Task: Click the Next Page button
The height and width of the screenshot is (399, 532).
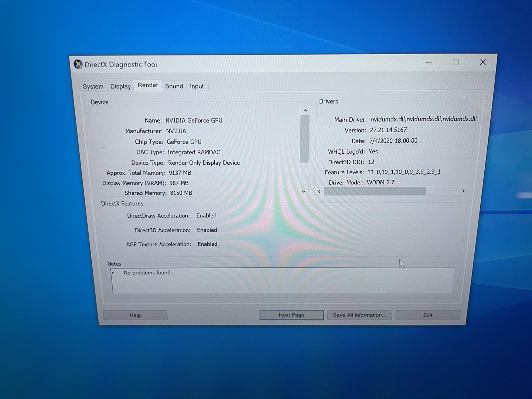Action: pos(291,315)
